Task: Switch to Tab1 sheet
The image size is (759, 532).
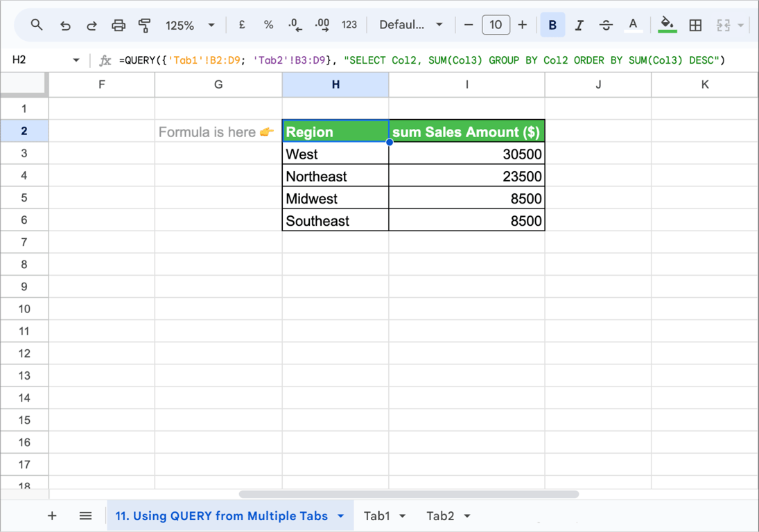Action: point(376,516)
